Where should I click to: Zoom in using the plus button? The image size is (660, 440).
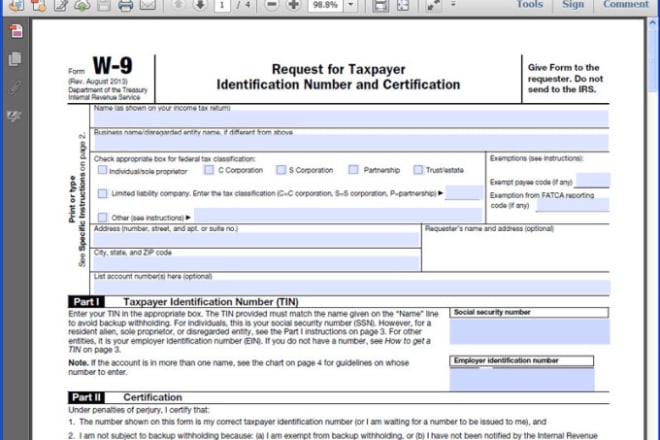click(294, 5)
